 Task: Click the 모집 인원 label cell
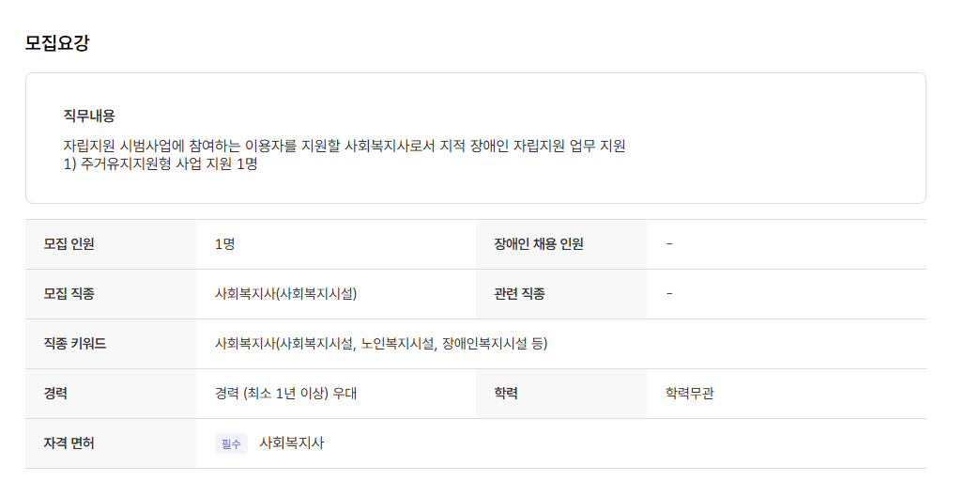[69, 244]
